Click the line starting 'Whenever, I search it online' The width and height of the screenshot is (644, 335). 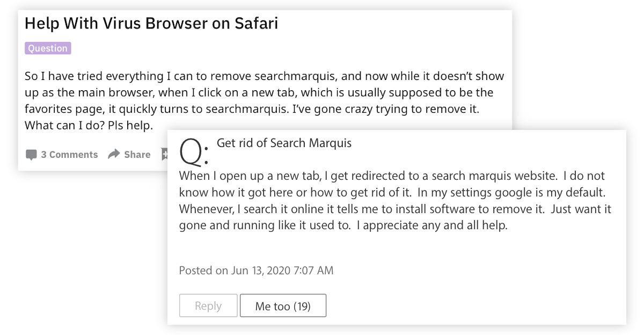pos(395,209)
